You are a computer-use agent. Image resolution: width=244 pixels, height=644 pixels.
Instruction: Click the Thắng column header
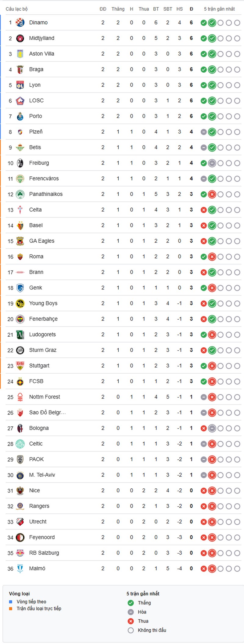click(x=118, y=9)
